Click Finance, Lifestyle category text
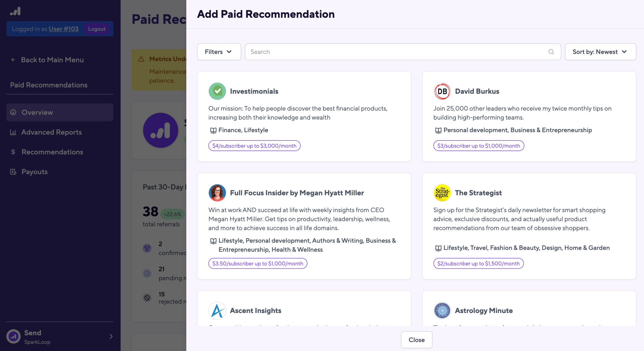 [x=243, y=130]
